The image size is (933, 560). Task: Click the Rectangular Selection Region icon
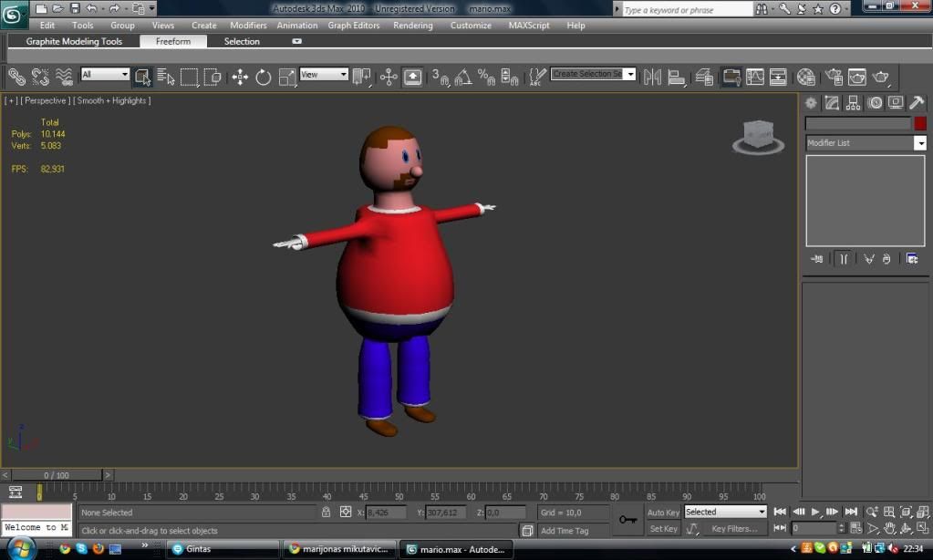189,77
